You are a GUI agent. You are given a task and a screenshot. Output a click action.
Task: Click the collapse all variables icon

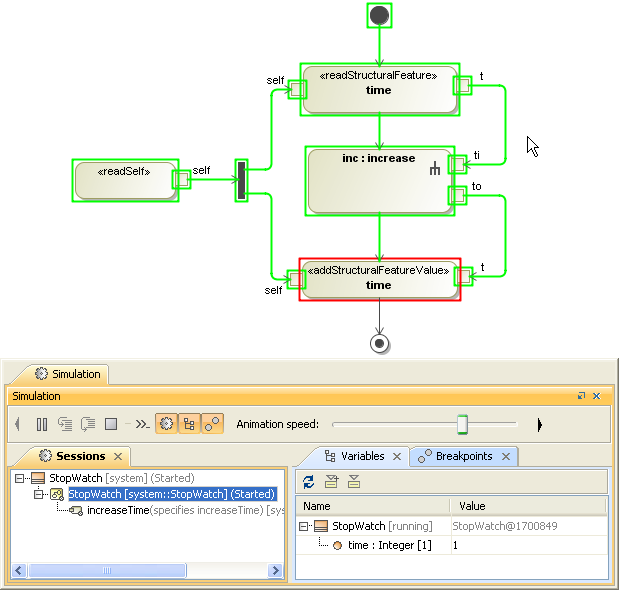click(x=354, y=481)
